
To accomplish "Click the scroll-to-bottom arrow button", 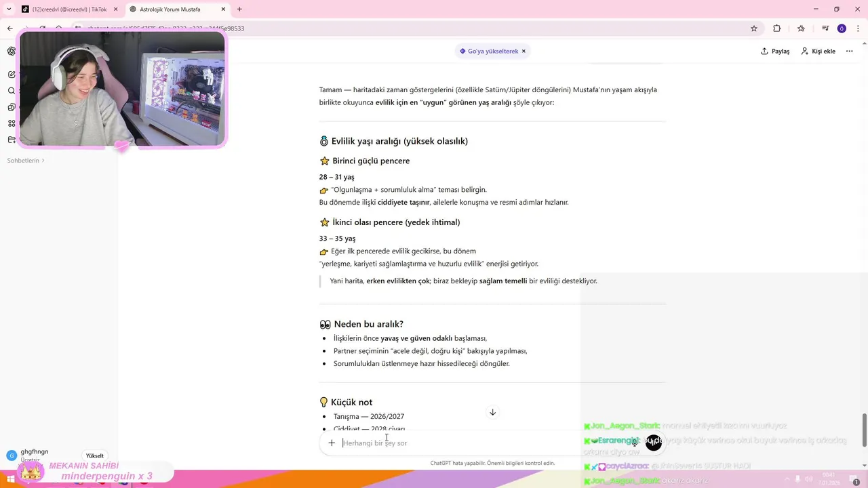I will (493, 412).
